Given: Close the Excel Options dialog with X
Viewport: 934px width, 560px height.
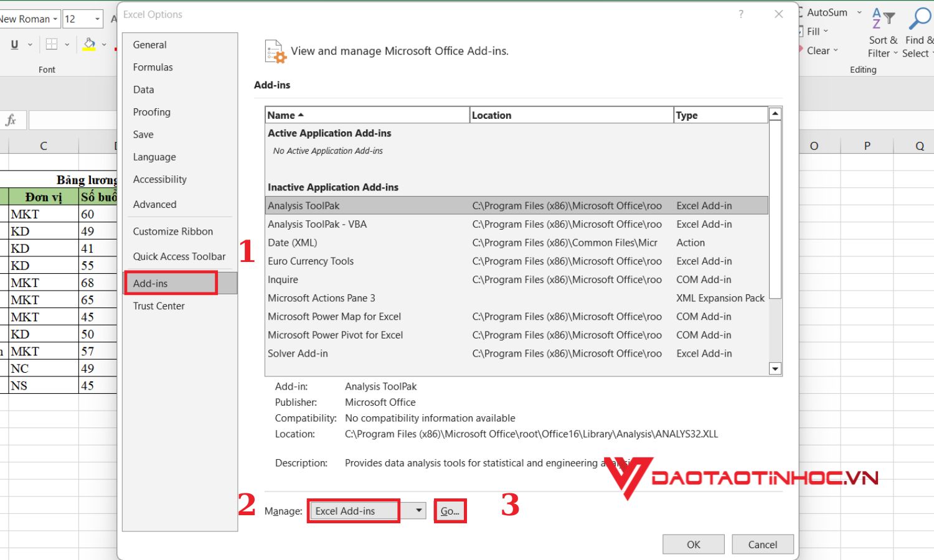Looking at the screenshot, I should click(778, 14).
